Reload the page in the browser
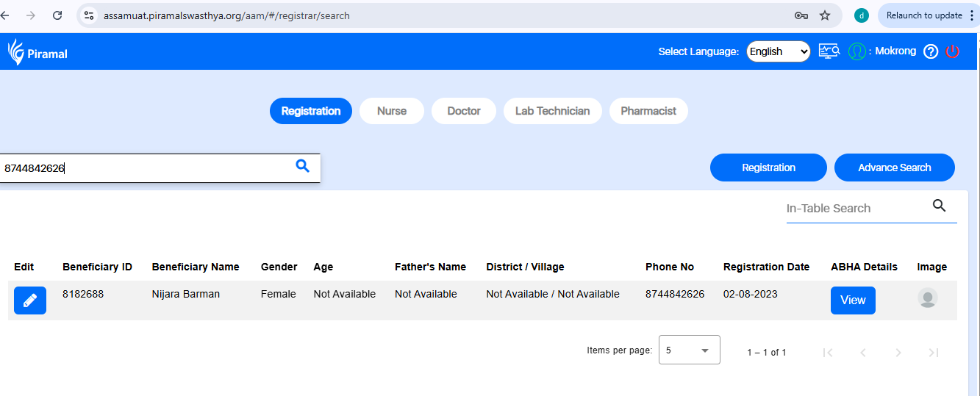 point(57,15)
